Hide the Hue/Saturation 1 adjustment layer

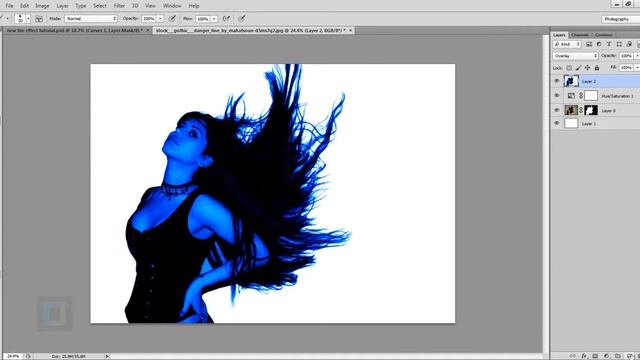(x=557, y=96)
